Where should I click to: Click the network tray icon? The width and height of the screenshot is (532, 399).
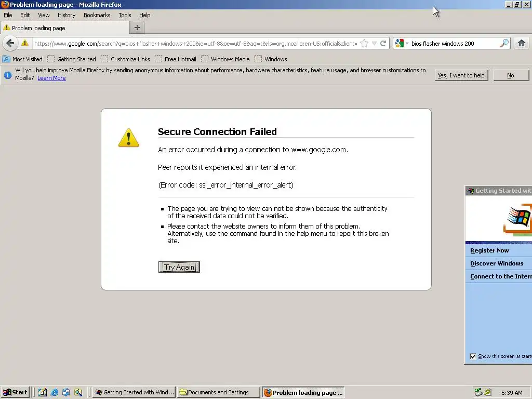pos(478,392)
